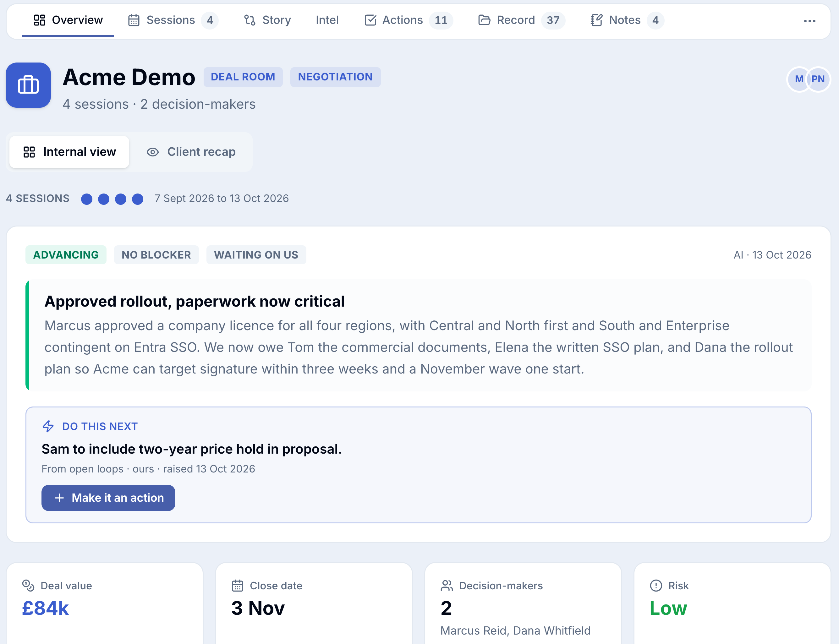Click the names Marcus Reid, Dana Whitfield
Image resolution: width=839 pixels, height=644 pixels.
515,630
